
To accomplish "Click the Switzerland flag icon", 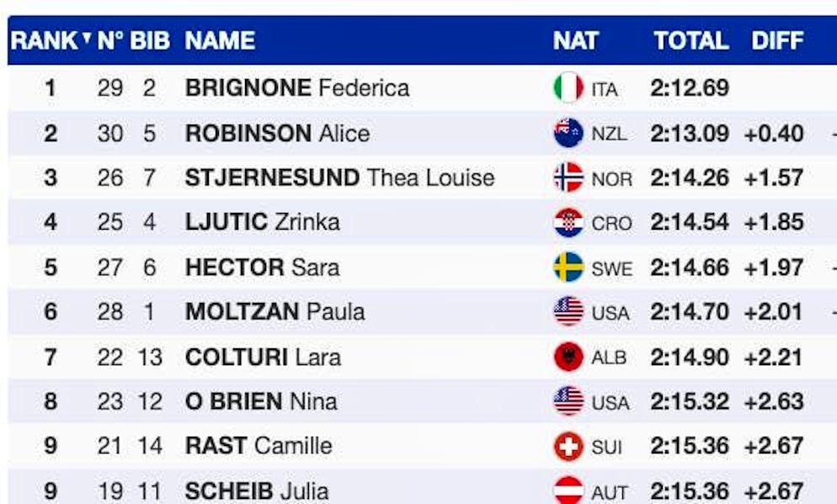I will point(568,446).
